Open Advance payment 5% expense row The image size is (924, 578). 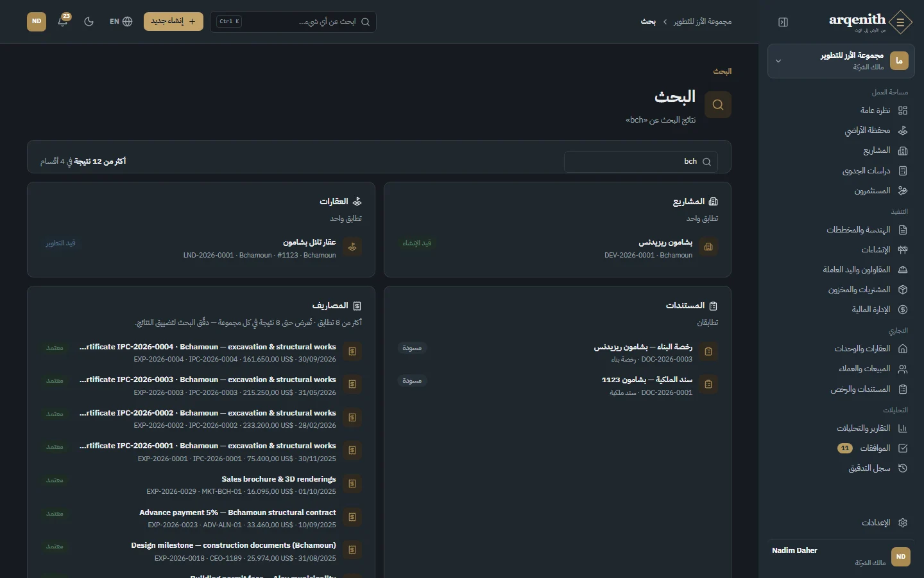pyautogui.click(x=201, y=518)
